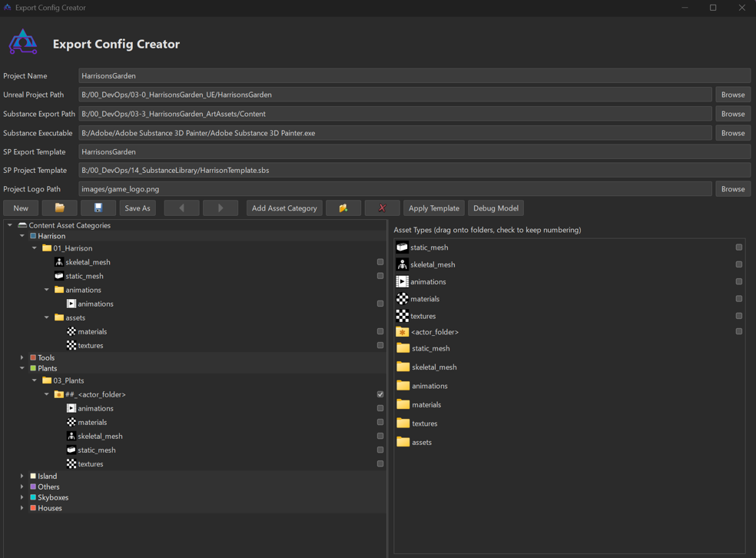Toggle checkbox for textures under ##_<actor_folder>
Screen dimensions: 756x558
coord(380,464)
